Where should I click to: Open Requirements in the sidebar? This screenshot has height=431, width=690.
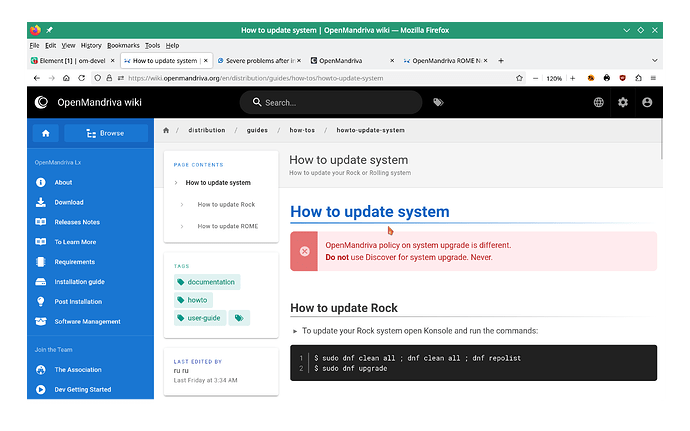[74, 262]
